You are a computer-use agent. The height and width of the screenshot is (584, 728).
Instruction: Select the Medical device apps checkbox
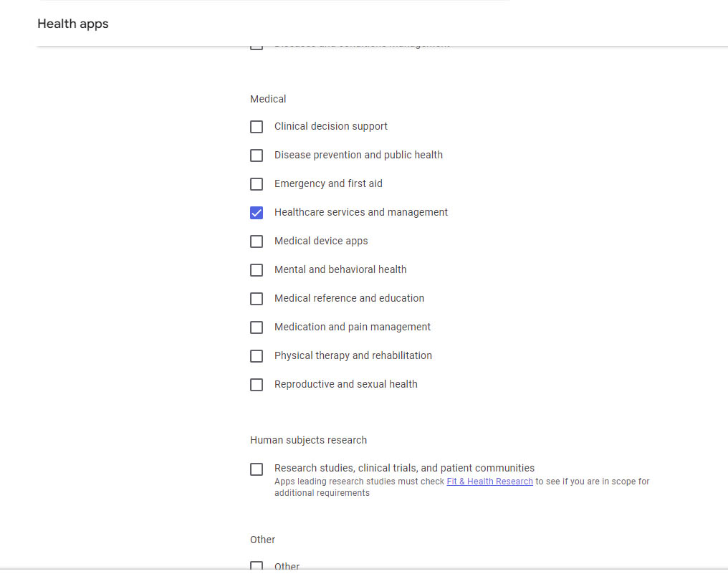tap(257, 241)
